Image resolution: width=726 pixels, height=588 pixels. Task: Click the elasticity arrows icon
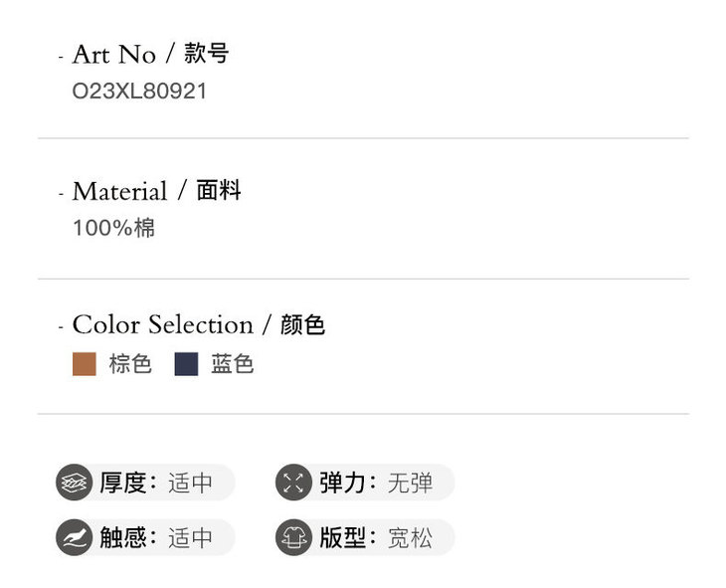293,484
